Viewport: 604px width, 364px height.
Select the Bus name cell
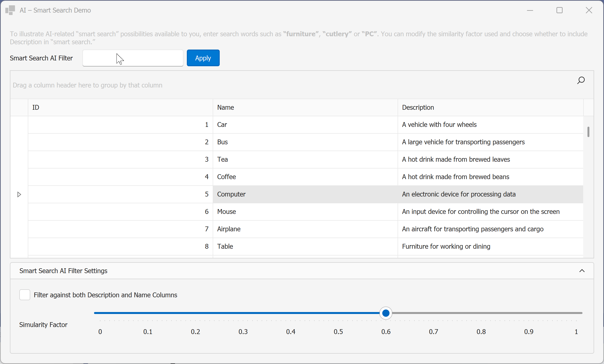click(305, 142)
